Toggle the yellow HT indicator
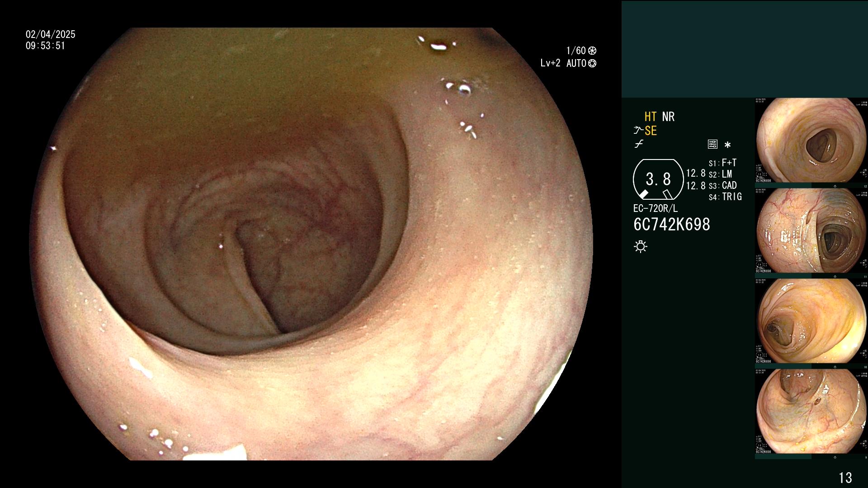The width and height of the screenshot is (868, 488). click(x=650, y=117)
